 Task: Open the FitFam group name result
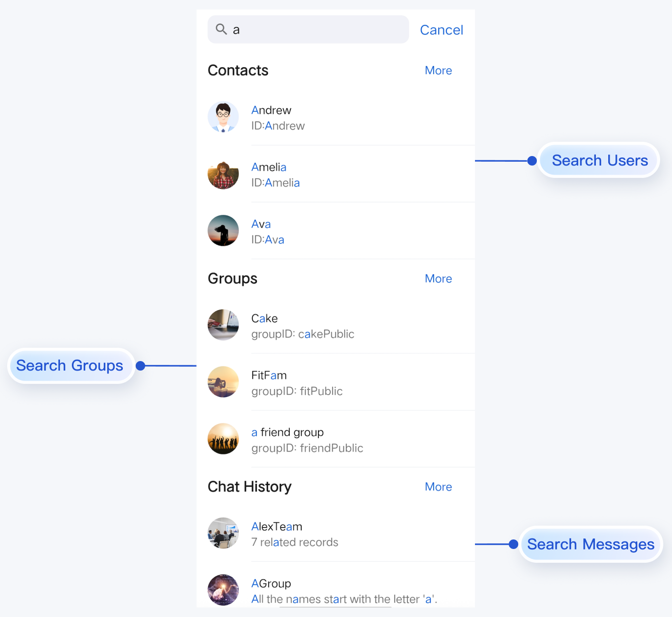coord(269,375)
